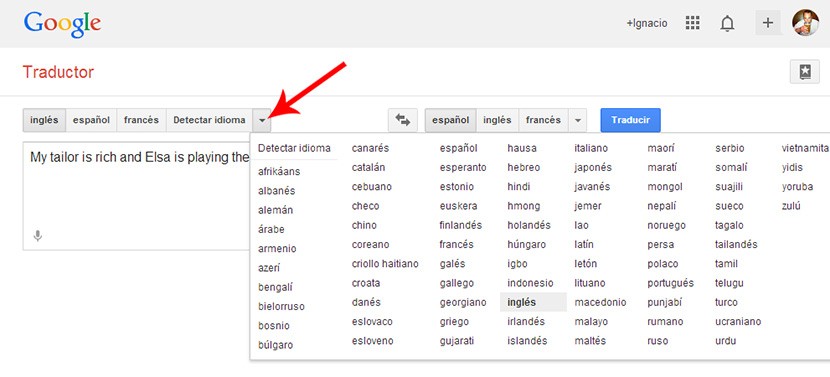Pick bengalí from language list
The image size is (830, 377).
coord(275,288)
